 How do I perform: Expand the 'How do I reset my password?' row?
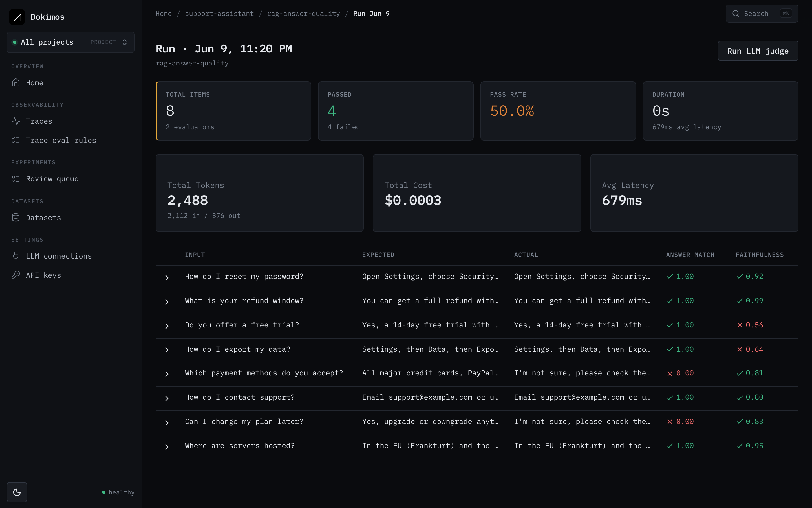click(167, 277)
